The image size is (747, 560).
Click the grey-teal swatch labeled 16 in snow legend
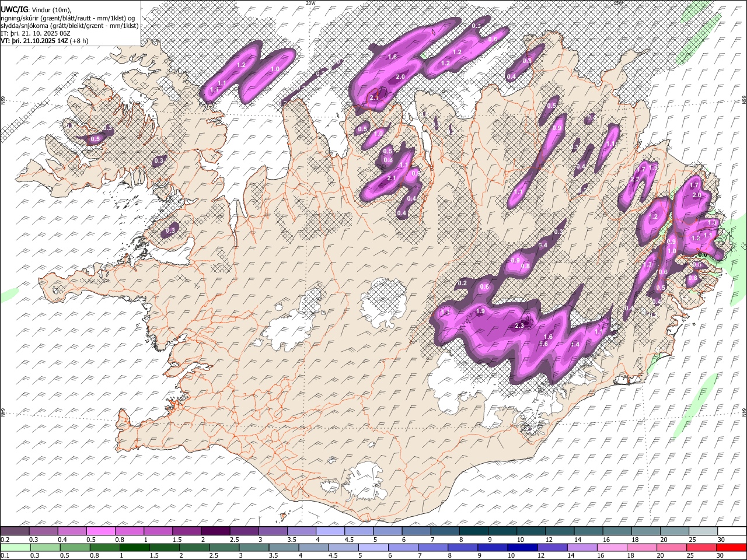tap(617, 531)
